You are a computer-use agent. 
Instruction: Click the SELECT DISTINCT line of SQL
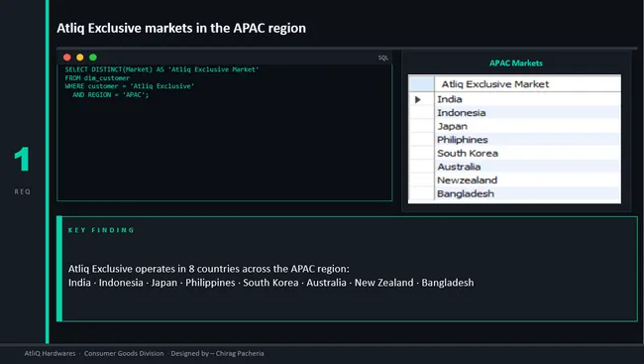tap(161, 69)
